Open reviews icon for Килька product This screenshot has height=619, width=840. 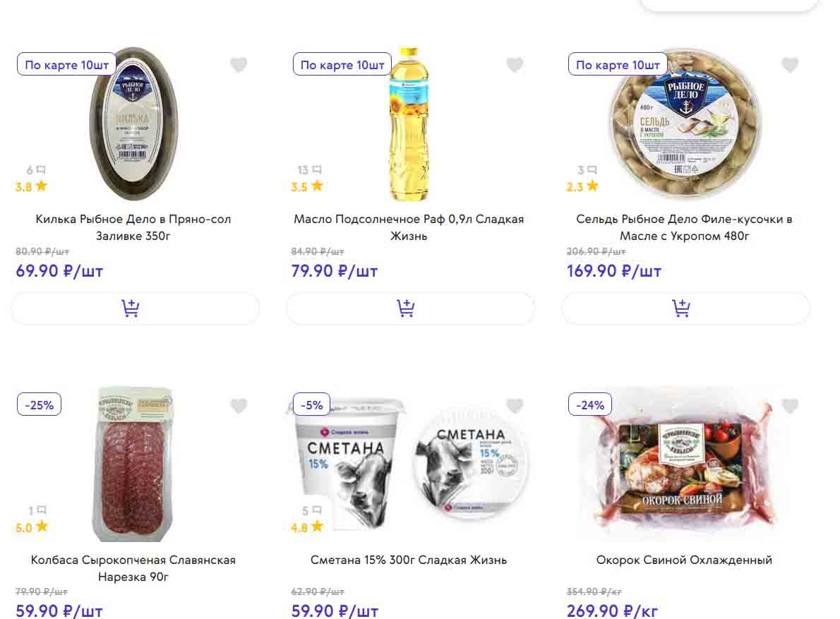pos(41,170)
